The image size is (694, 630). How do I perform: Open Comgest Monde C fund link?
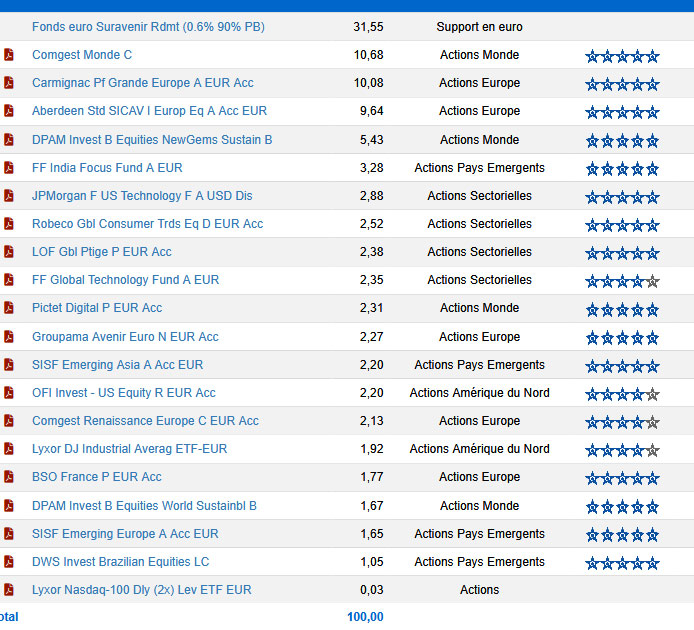click(x=82, y=55)
